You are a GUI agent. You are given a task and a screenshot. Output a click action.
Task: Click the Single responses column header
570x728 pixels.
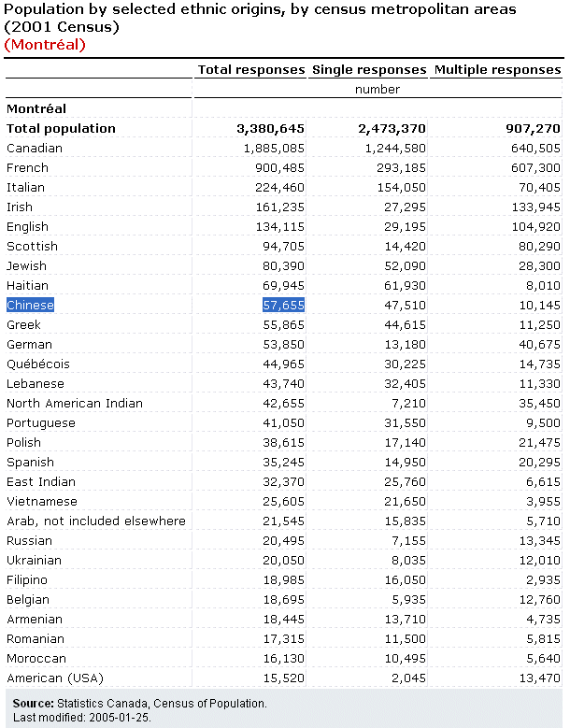coord(368,69)
